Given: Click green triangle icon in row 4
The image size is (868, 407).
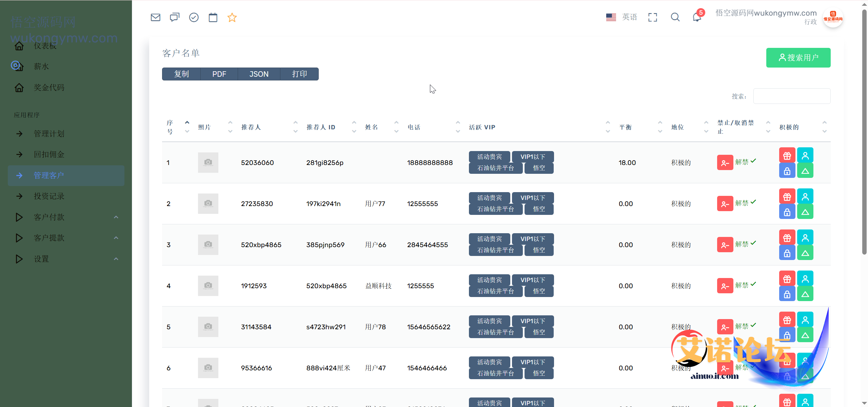Looking at the screenshot, I should click(805, 294).
